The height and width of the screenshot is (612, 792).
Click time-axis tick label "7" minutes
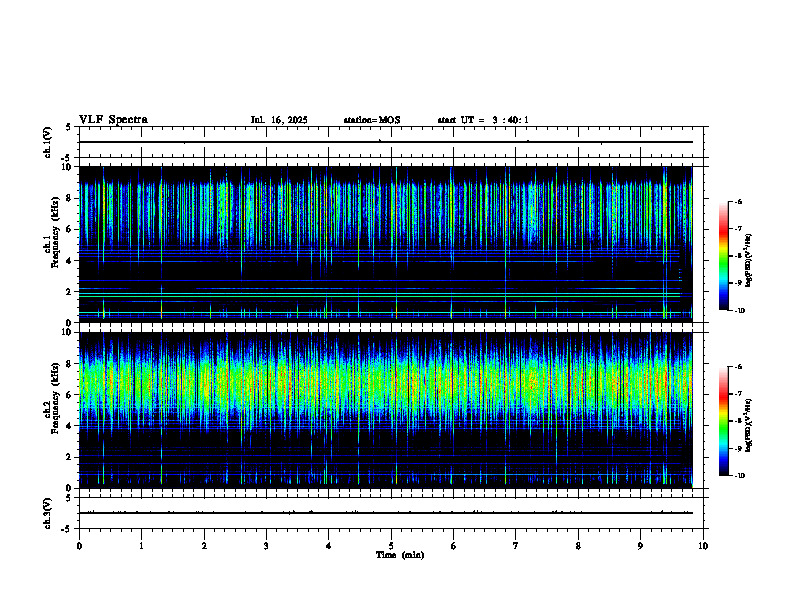point(516,546)
